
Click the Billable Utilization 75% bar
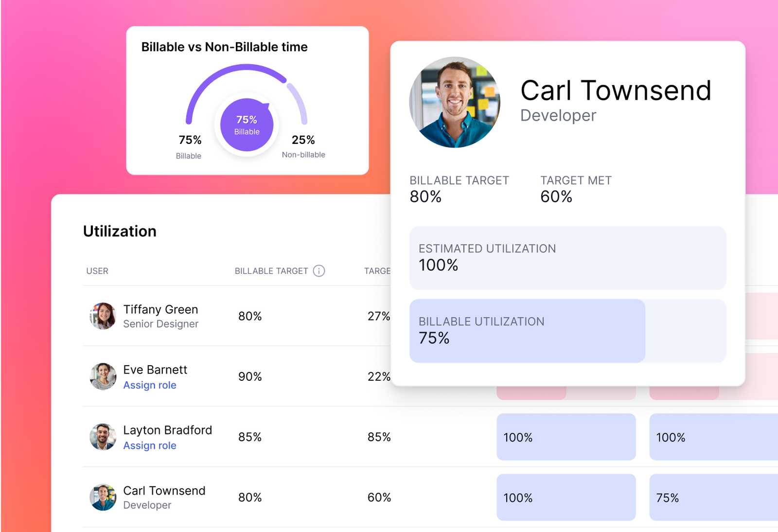tap(527, 331)
